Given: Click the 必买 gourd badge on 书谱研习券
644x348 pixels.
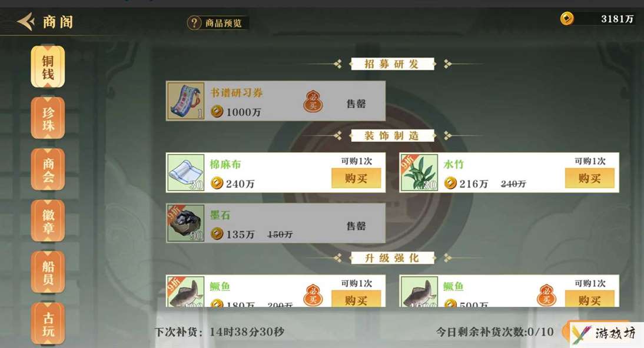Looking at the screenshot, I should [313, 102].
